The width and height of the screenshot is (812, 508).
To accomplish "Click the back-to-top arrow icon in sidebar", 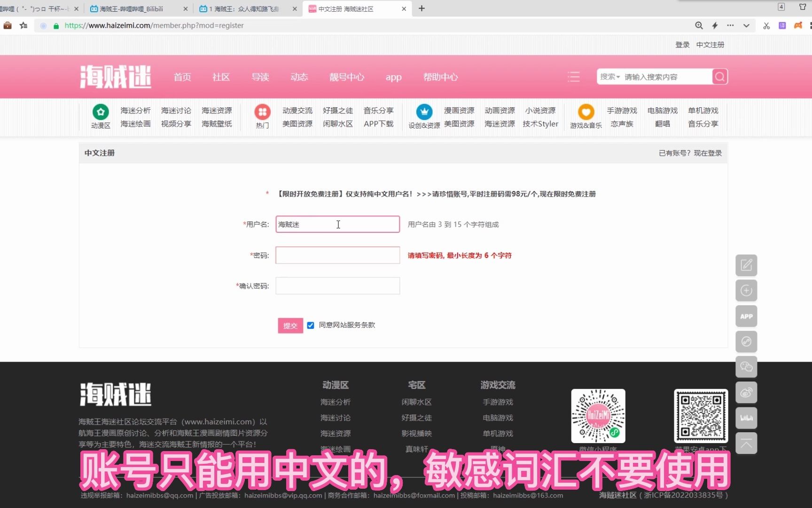I will coord(746,443).
